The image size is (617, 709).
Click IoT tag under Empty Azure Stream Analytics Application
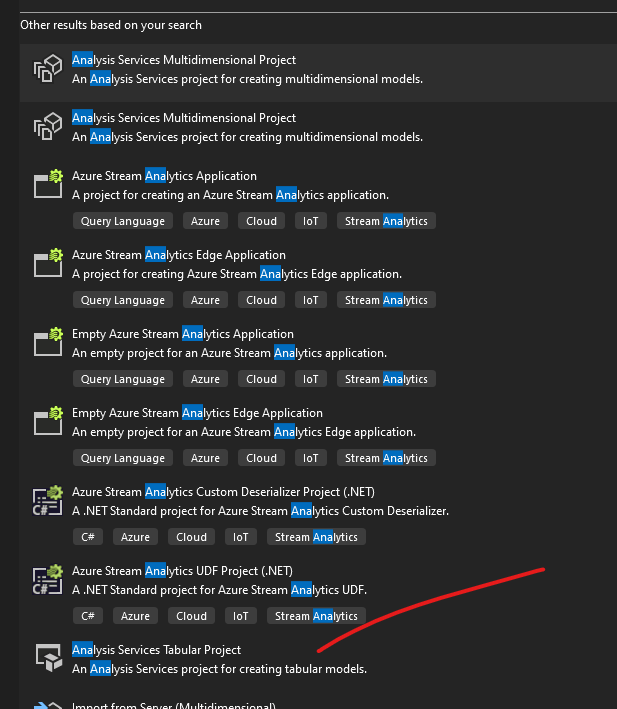point(311,379)
